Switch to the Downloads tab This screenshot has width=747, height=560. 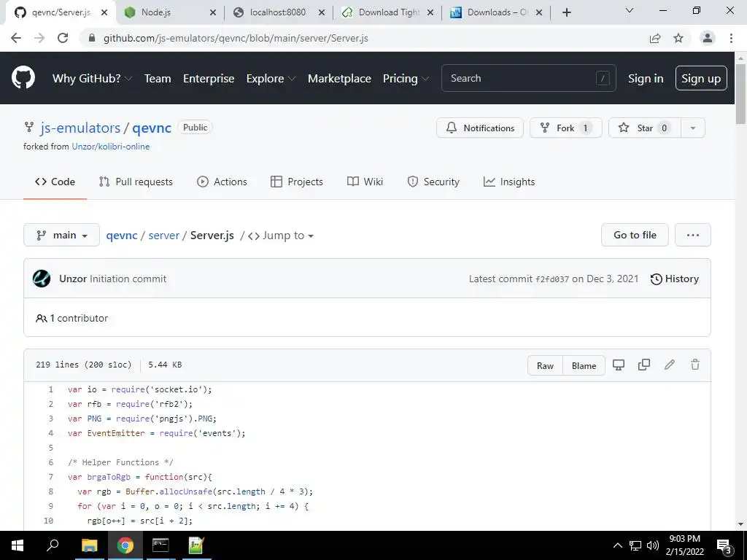[496, 12]
